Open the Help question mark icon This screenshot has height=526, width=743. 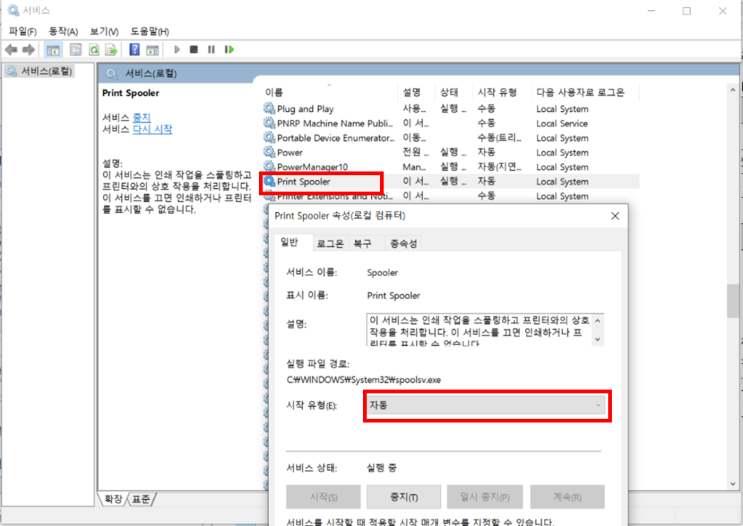(x=135, y=49)
